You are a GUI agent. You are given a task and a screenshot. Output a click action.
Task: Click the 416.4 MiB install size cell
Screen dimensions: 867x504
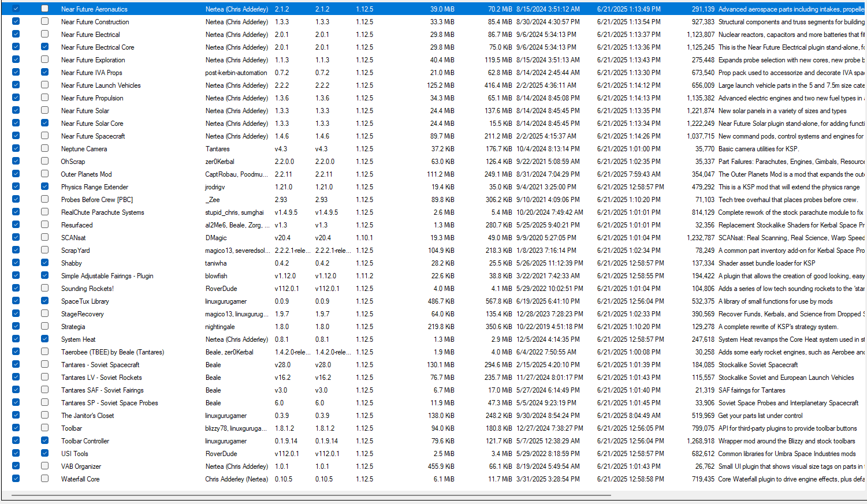498,85
